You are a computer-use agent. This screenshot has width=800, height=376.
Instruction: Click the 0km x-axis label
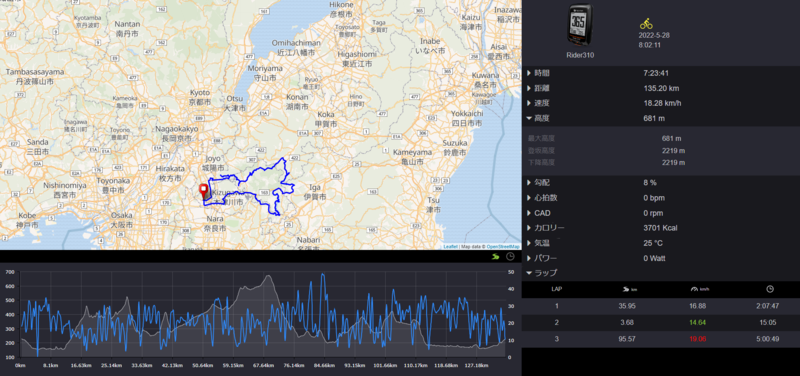(20, 365)
